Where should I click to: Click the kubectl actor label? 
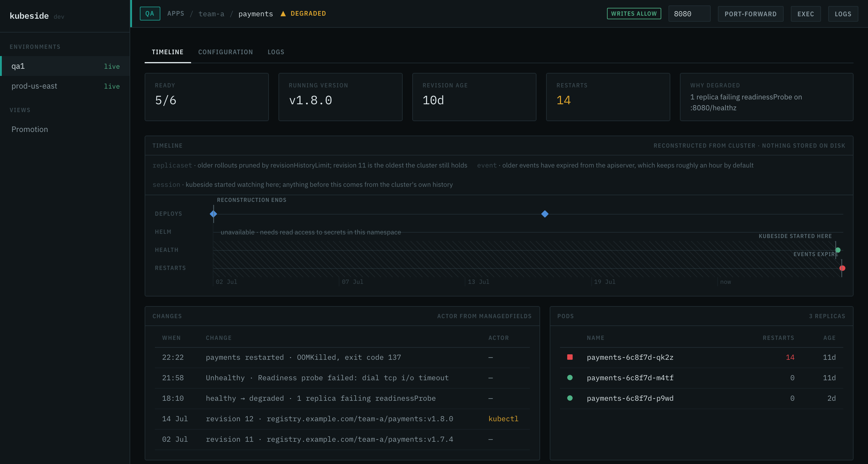503,419
